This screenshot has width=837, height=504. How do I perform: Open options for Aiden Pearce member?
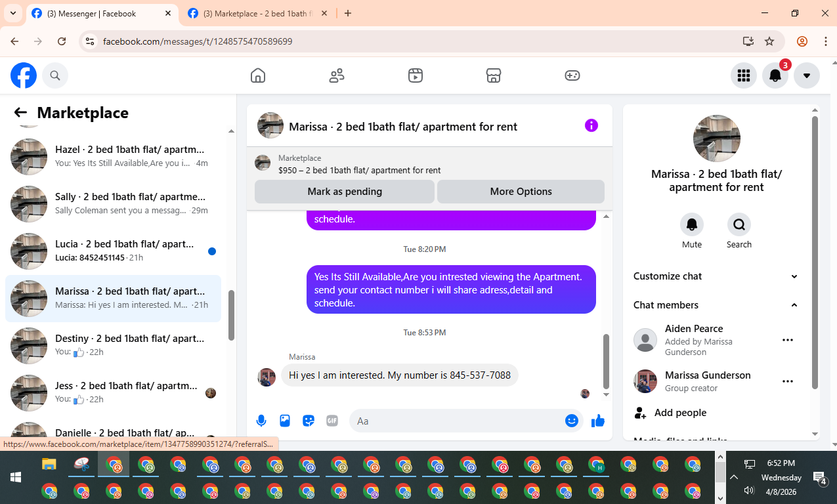788,340
